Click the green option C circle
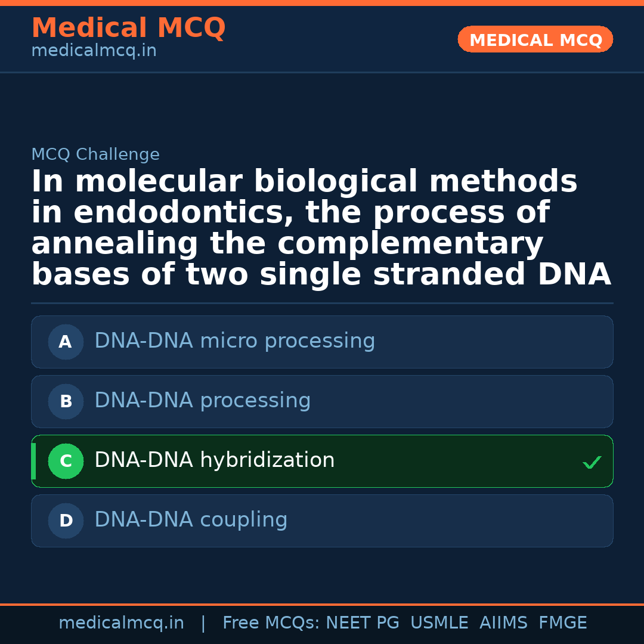 [66, 461]
